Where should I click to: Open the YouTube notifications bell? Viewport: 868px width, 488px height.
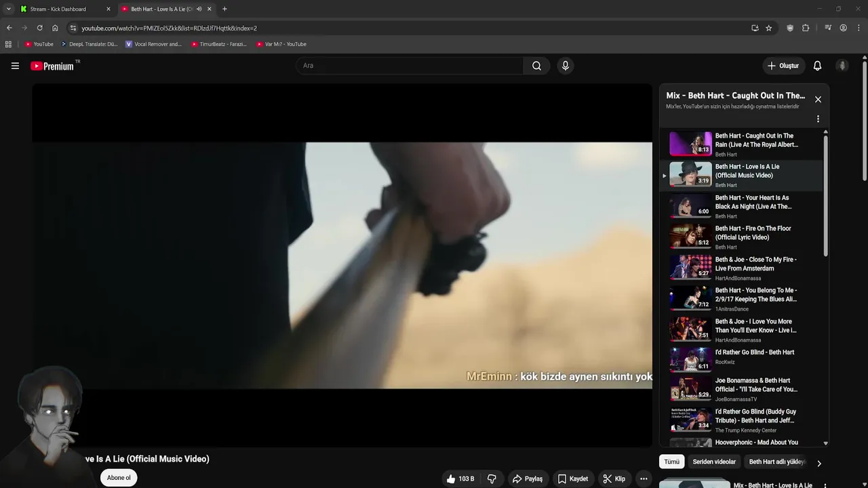tap(817, 66)
